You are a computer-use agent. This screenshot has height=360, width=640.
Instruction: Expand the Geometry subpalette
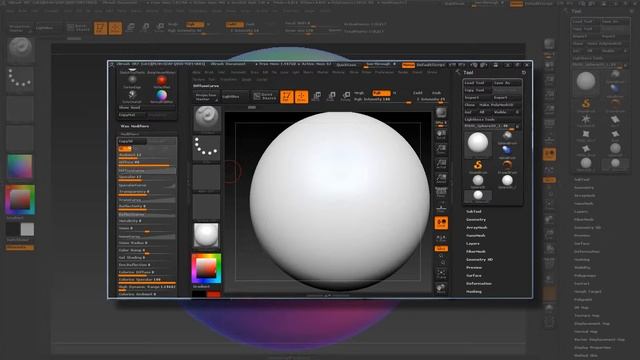pyautogui.click(x=476, y=220)
